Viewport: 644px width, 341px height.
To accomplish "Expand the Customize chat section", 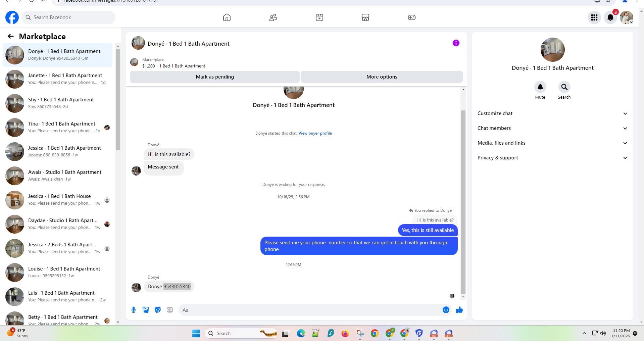I will point(552,113).
